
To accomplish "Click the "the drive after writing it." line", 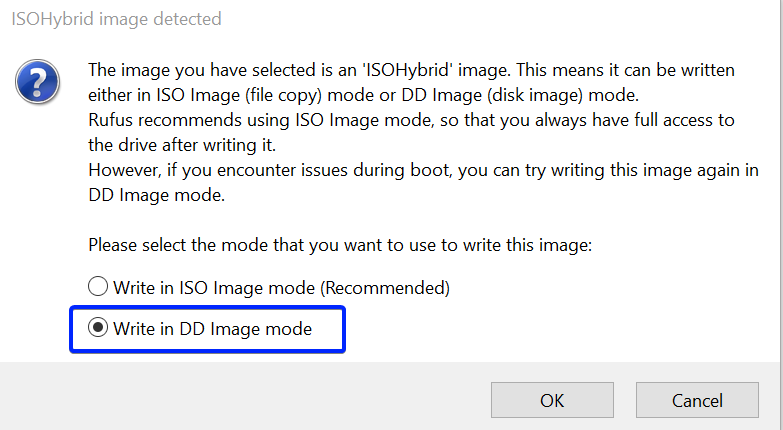I will tap(182, 144).
